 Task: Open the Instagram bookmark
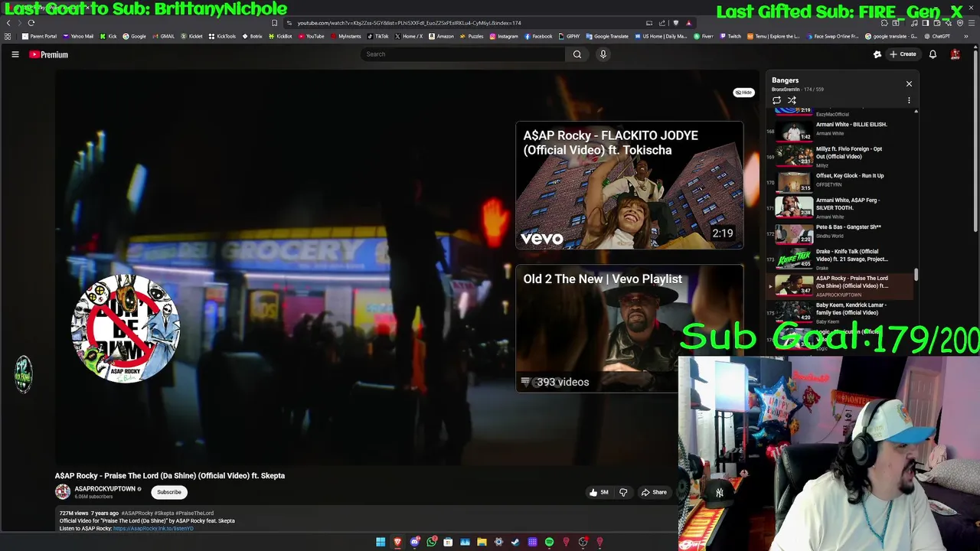click(504, 36)
